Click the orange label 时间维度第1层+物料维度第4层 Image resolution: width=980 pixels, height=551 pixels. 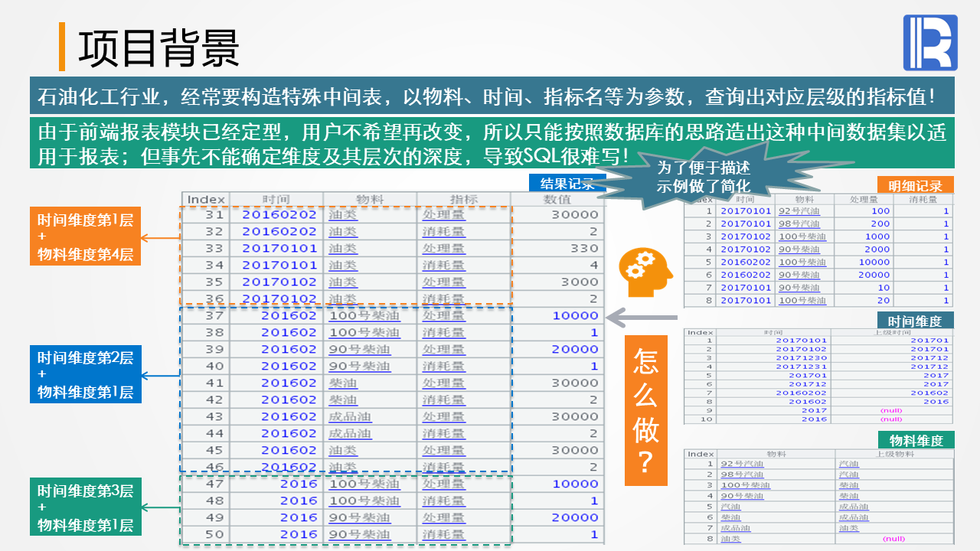[85, 236]
